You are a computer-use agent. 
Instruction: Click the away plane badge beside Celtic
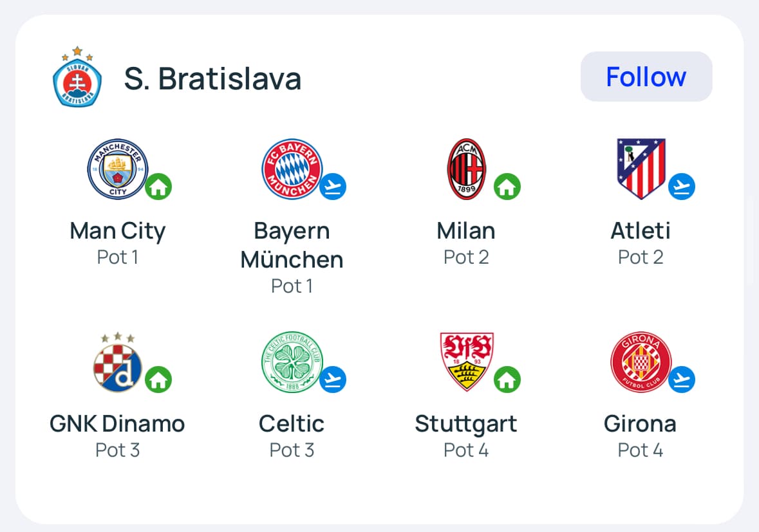pyautogui.click(x=333, y=380)
